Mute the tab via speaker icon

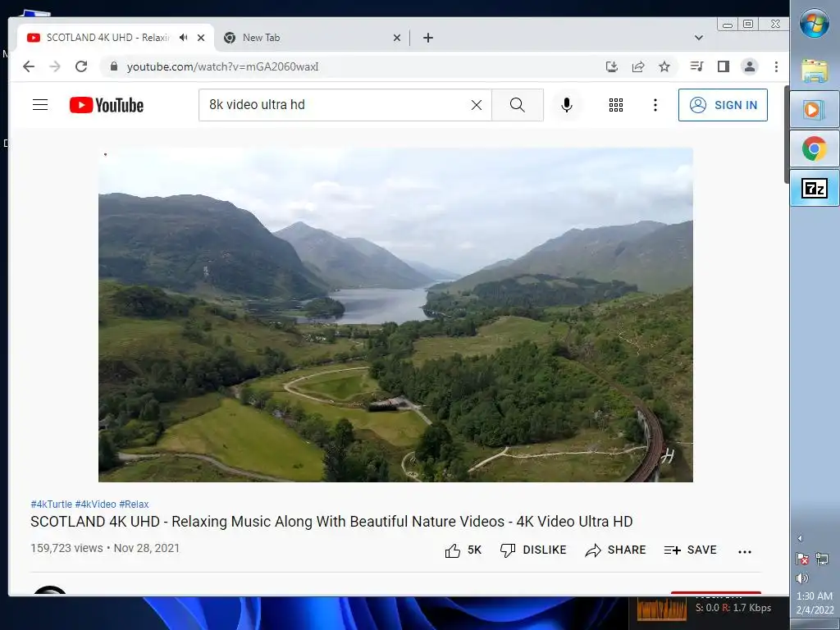pos(184,38)
